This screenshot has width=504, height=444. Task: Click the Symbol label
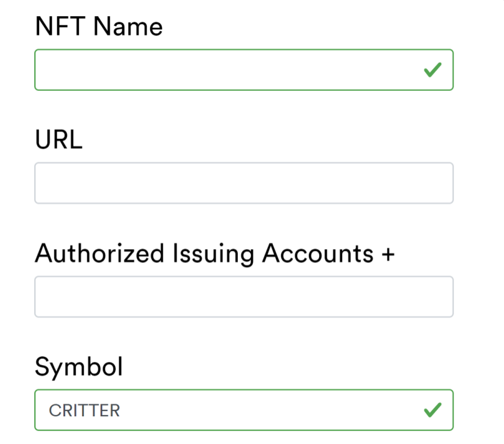pos(79,366)
